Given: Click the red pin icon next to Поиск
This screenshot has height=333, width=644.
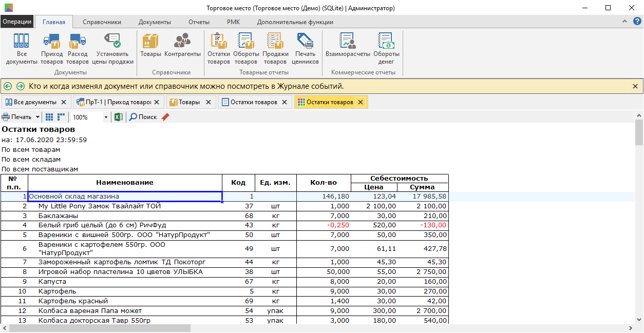Looking at the screenshot, I should point(165,117).
